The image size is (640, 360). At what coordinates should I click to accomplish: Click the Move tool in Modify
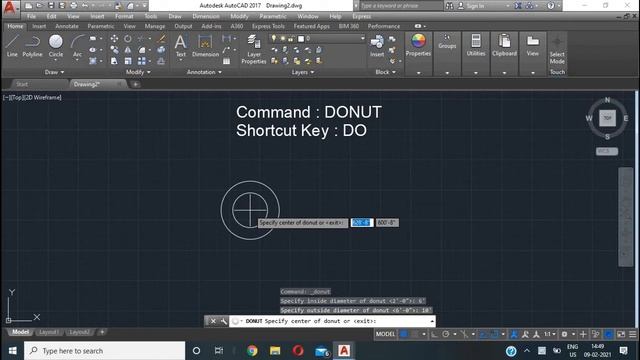pos(114,38)
